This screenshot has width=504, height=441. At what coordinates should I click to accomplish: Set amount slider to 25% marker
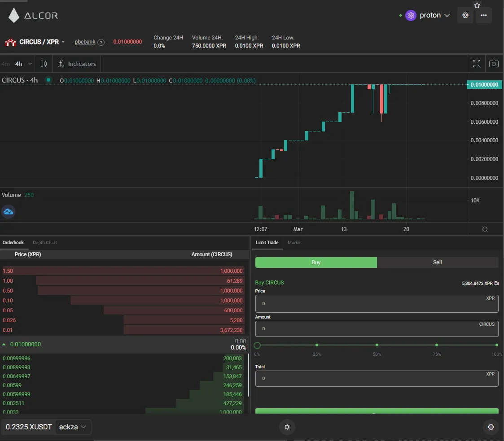pyautogui.click(x=316, y=345)
